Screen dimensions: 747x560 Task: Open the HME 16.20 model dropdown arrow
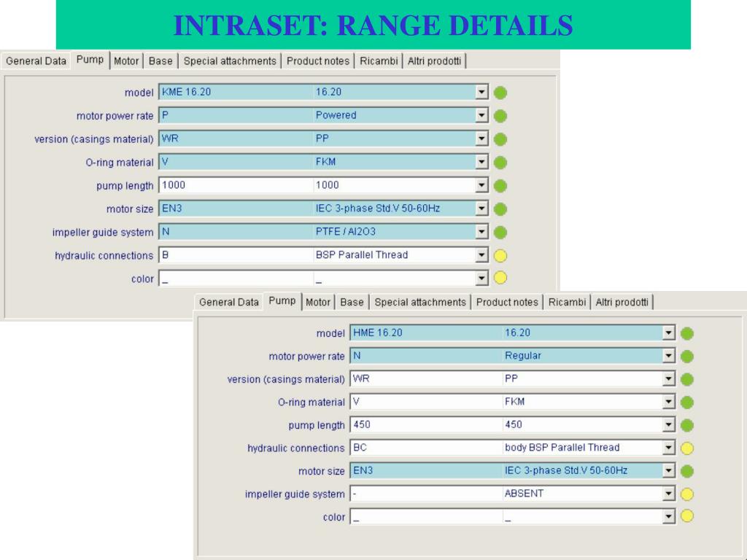coord(669,332)
